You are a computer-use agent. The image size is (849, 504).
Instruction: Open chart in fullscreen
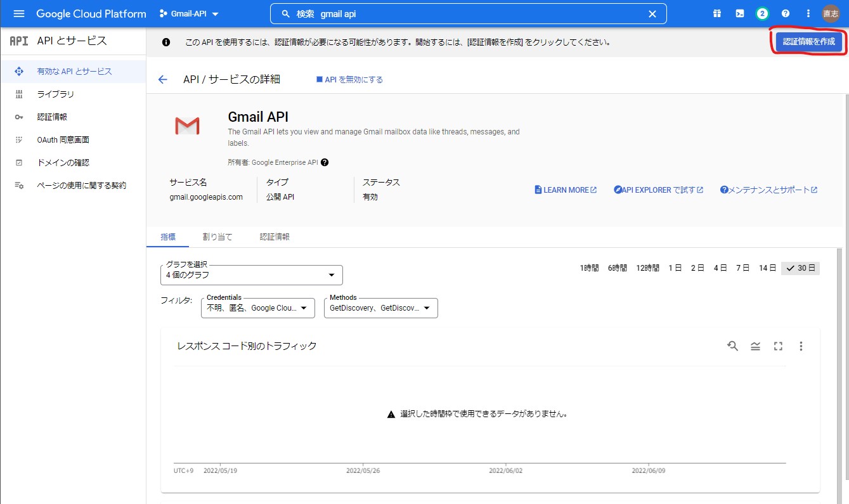(778, 346)
